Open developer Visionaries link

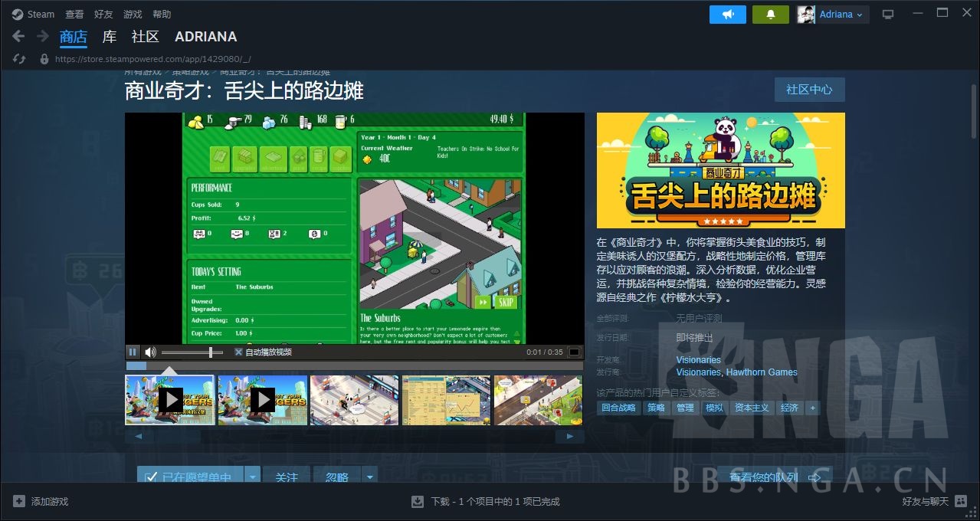(698, 360)
